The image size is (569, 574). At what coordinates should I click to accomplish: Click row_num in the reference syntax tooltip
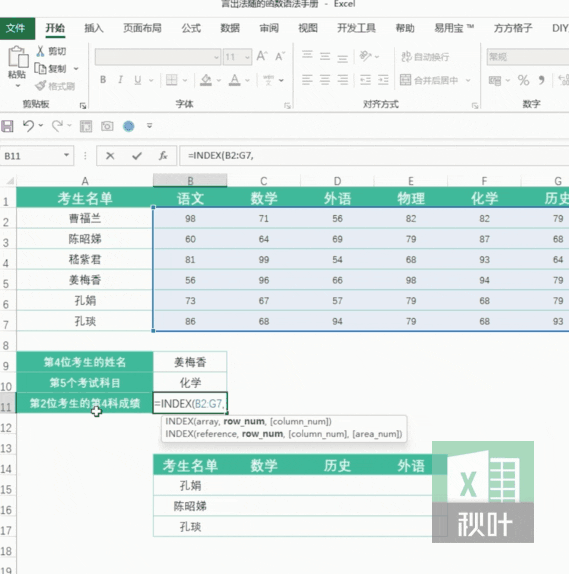[263, 434]
